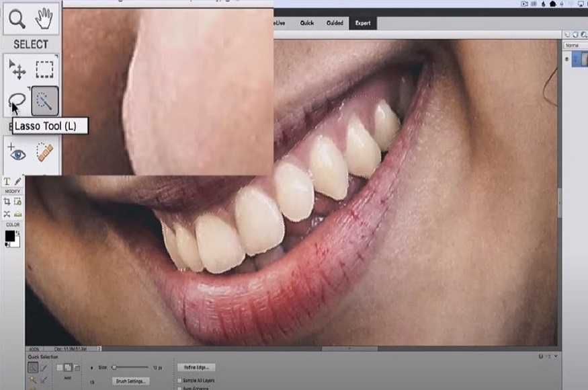The height and width of the screenshot is (390, 588).
Task: Open the tool options panel menu
Action: tap(548, 356)
